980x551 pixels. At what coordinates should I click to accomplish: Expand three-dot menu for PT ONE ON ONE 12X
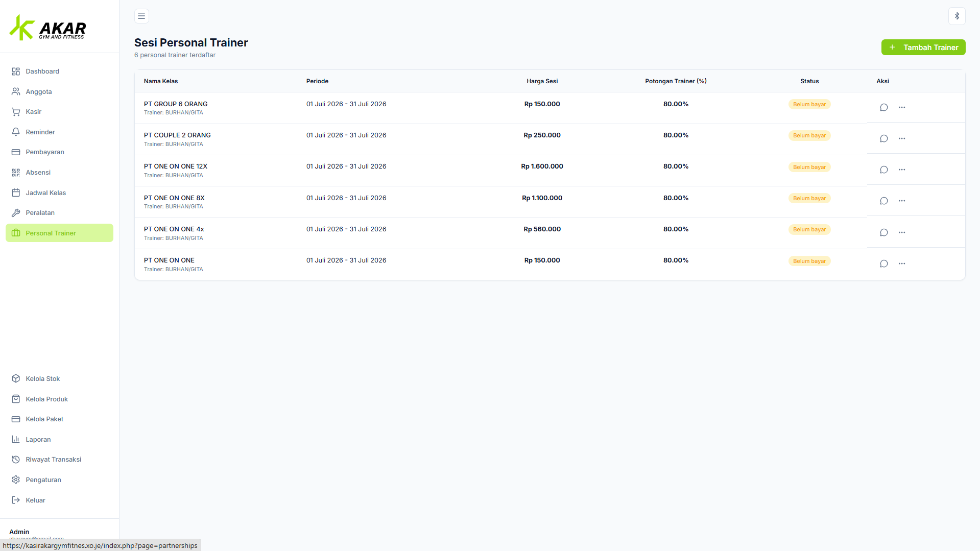click(901, 170)
